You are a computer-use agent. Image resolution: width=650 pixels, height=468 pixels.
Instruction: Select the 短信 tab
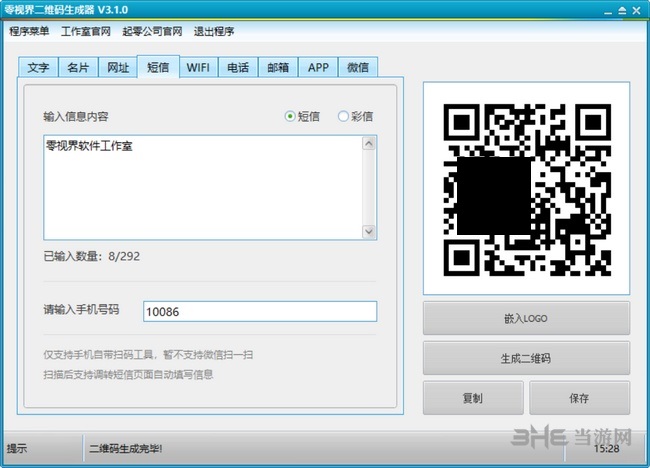158,66
